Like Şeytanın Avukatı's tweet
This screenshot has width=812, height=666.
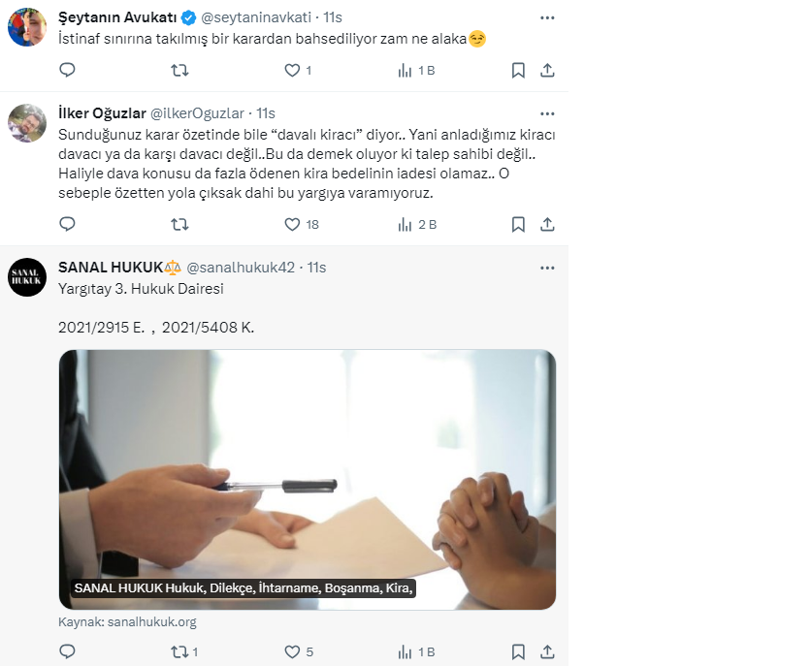[x=292, y=70]
